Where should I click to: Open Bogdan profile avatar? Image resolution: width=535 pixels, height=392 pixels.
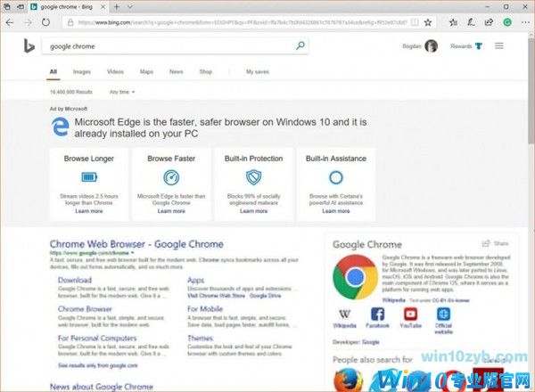click(x=431, y=46)
